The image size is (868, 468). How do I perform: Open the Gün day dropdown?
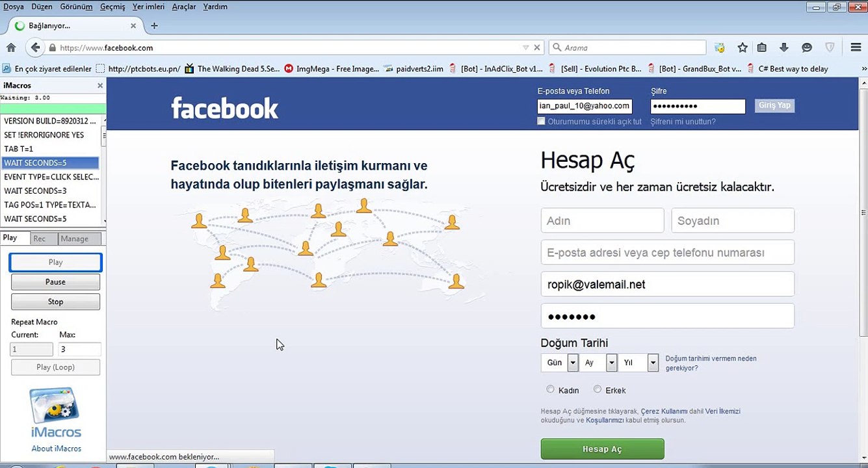pyautogui.click(x=560, y=363)
